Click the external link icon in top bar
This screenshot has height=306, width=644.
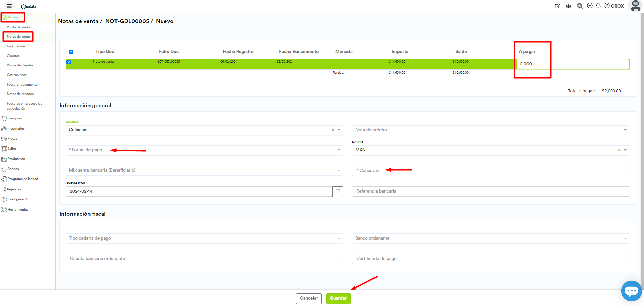(x=557, y=6)
